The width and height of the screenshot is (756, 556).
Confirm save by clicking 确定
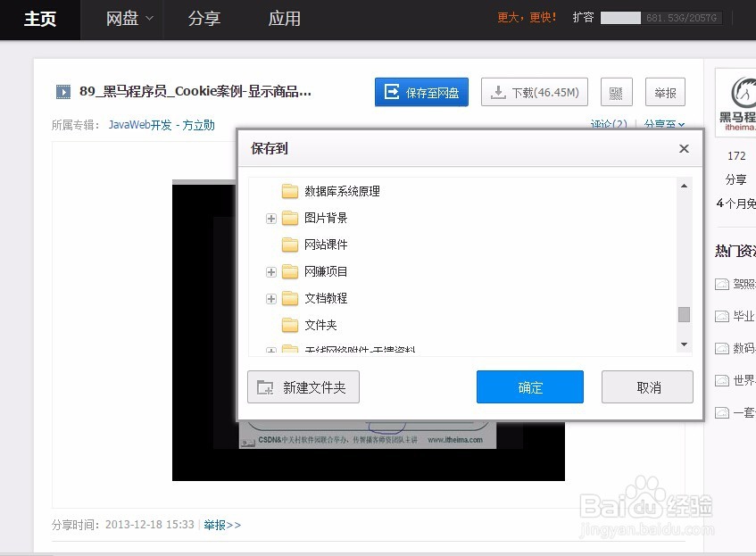pyautogui.click(x=529, y=386)
